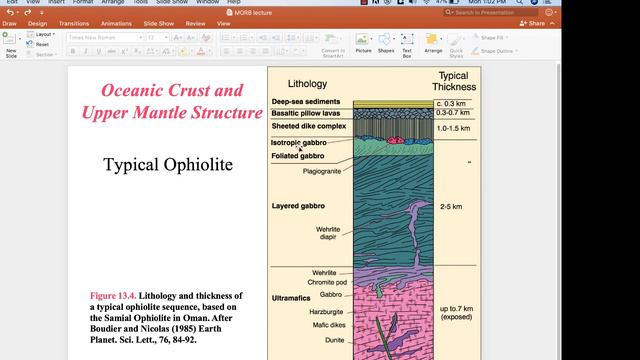The width and height of the screenshot is (640, 360).
Task: Click the Shape Fill button
Action: pyautogui.click(x=489, y=38)
